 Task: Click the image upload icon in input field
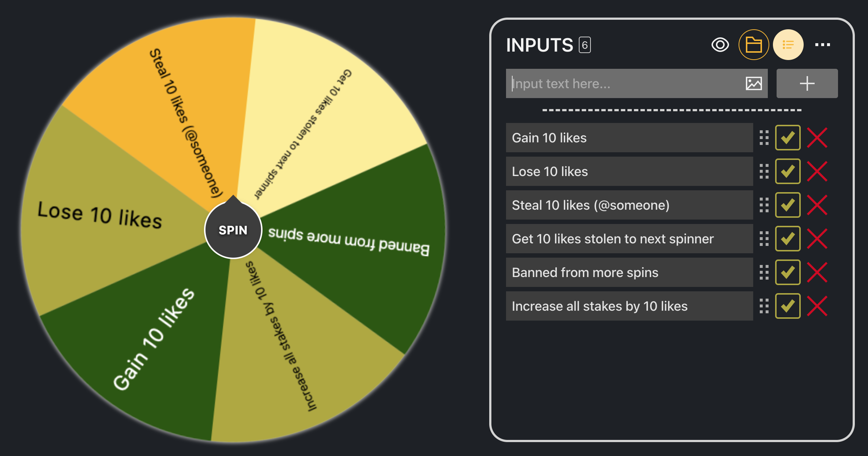[754, 83]
